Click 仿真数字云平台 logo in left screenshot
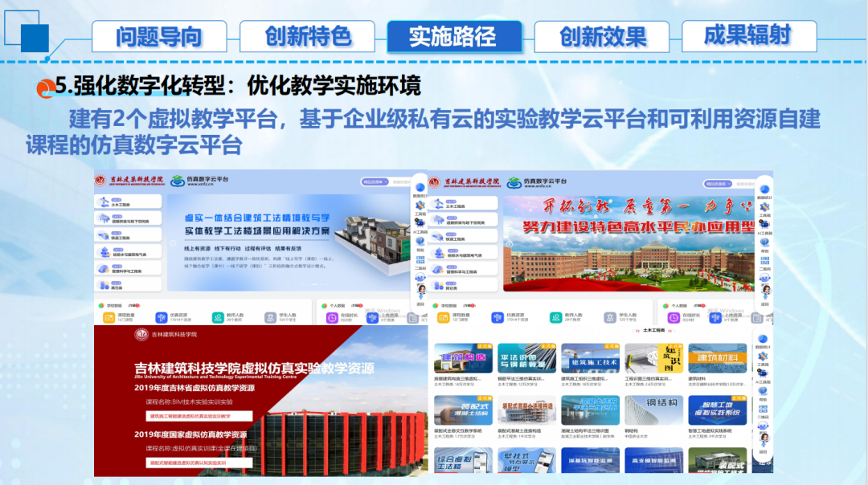 click(x=199, y=181)
